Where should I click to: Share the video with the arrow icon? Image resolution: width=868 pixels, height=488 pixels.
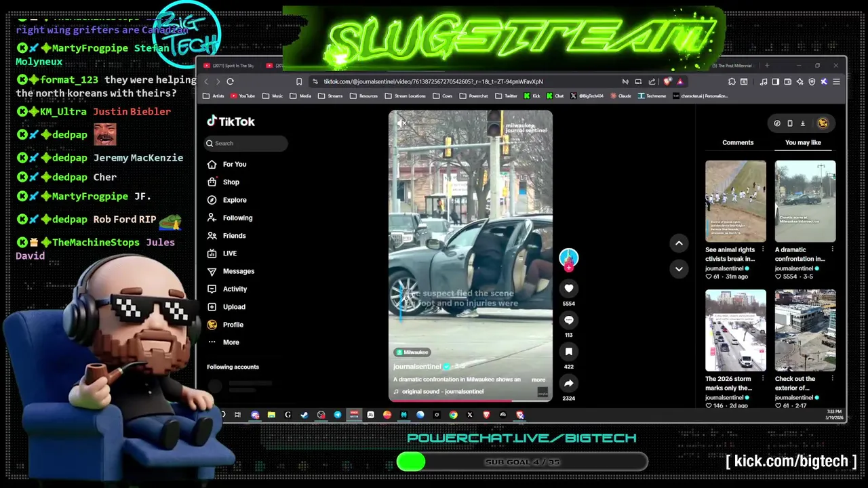pyautogui.click(x=568, y=383)
